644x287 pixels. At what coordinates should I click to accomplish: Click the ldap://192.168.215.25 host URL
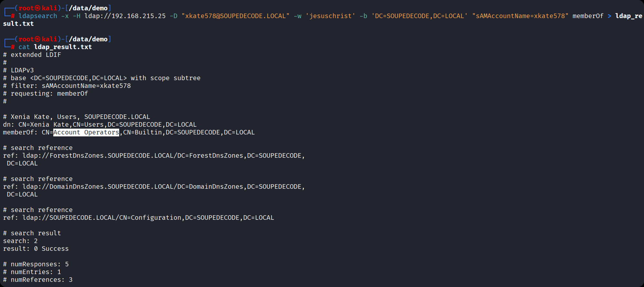click(x=125, y=16)
